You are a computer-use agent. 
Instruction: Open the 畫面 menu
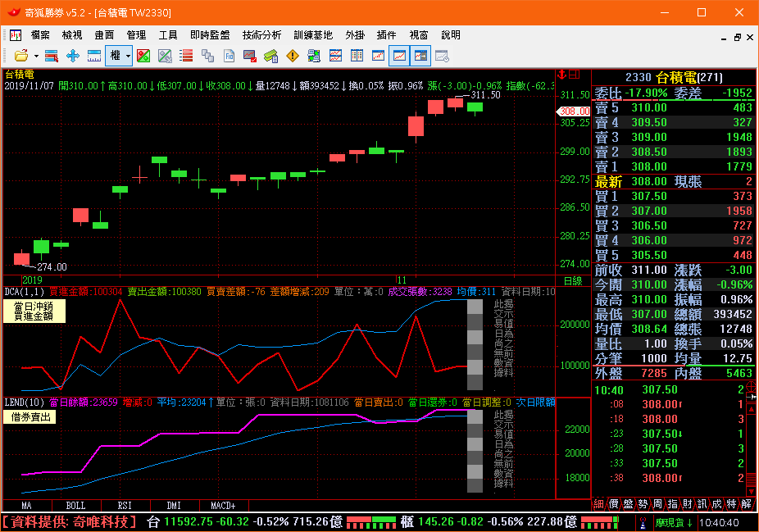pyautogui.click(x=104, y=35)
